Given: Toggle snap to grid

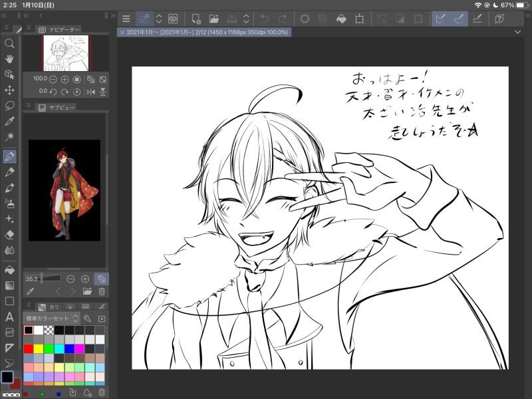Looking at the screenshot, I should (477, 19).
